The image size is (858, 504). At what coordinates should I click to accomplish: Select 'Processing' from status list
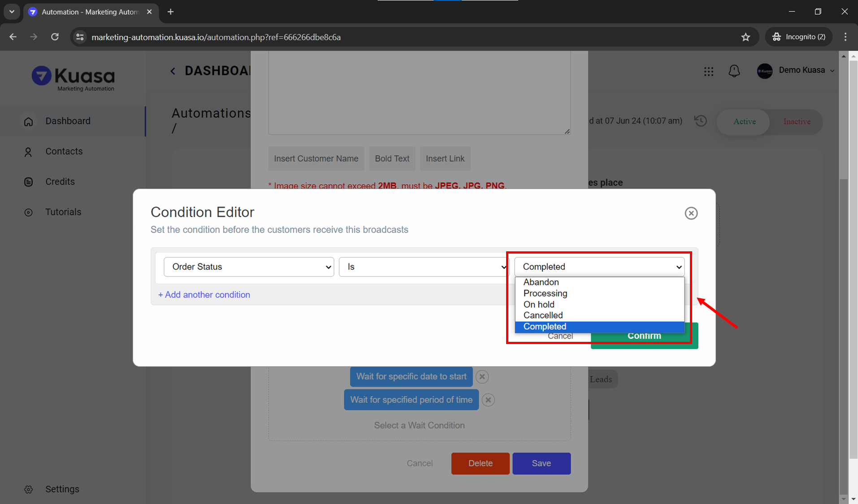click(545, 293)
